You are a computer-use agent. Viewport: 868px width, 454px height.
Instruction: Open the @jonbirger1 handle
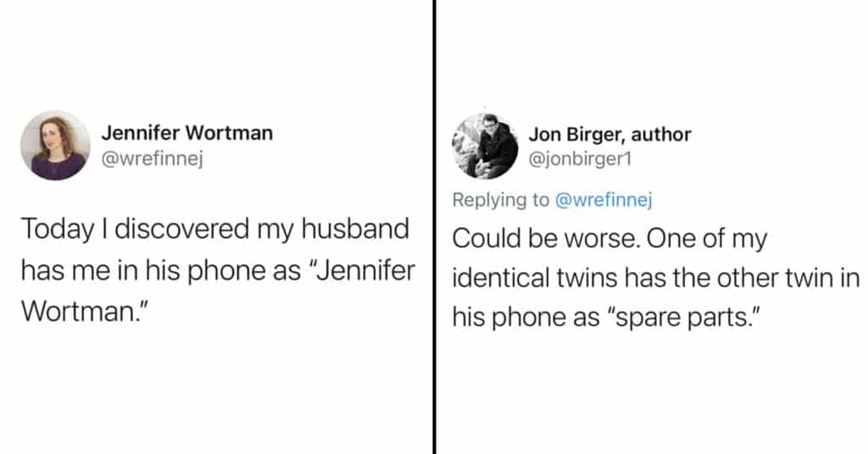click(580, 159)
